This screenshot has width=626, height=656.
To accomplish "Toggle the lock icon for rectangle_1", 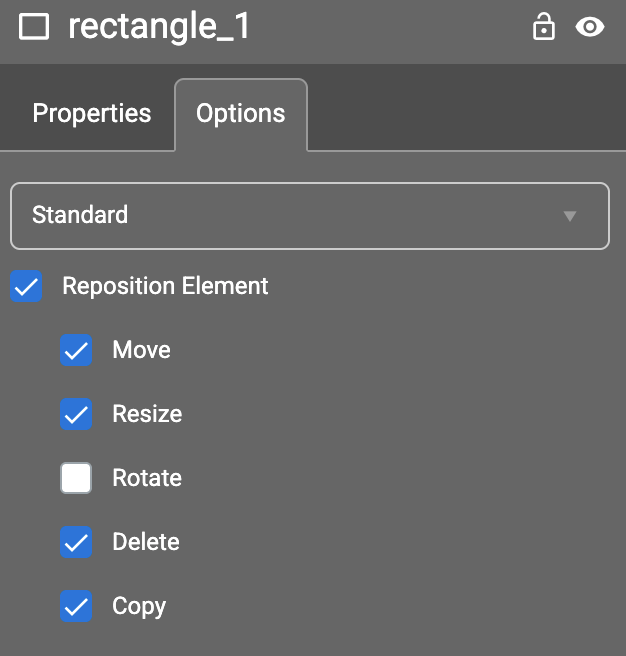I will tap(543, 27).
